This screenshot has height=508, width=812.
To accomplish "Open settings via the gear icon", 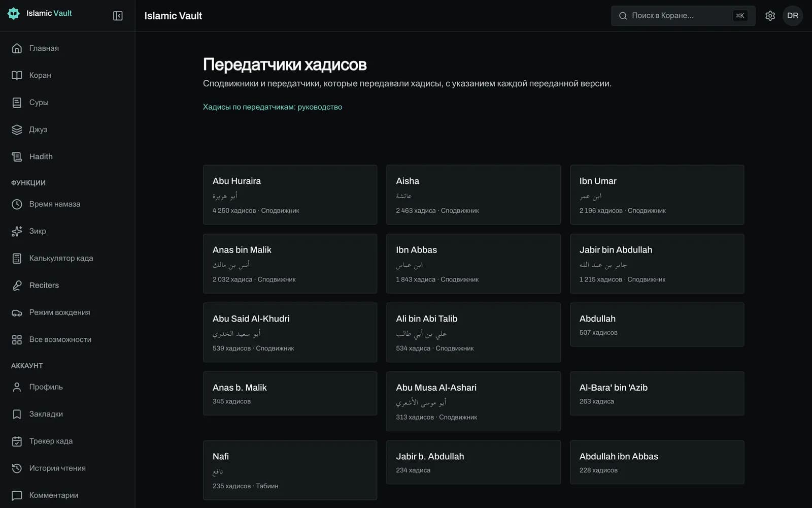I will point(770,16).
